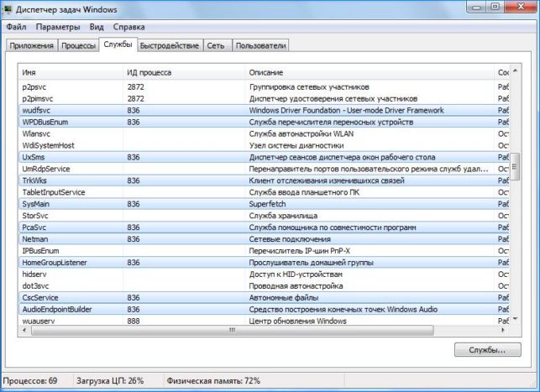This screenshot has height=392, width=540.
Task: Click the Служба автонастройки WLAN description
Action: (301, 133)
